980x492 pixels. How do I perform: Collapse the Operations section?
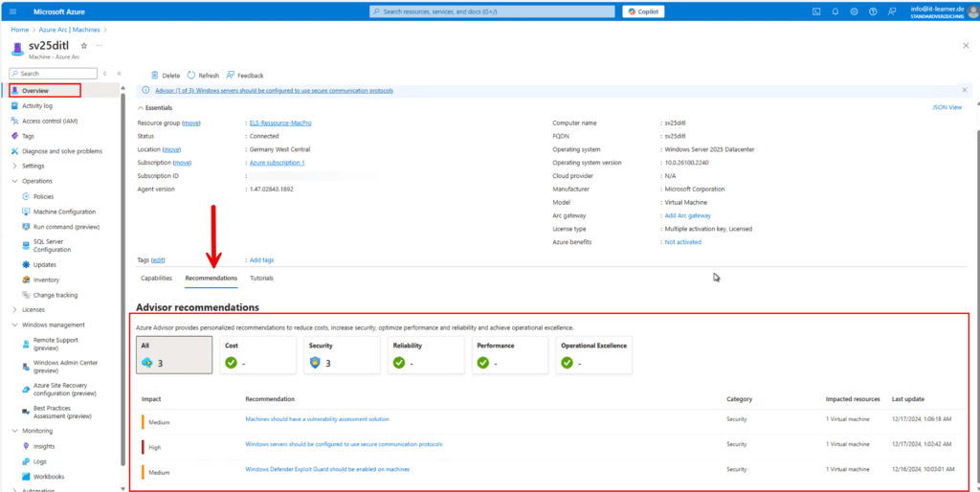click(x=37, y=181)
